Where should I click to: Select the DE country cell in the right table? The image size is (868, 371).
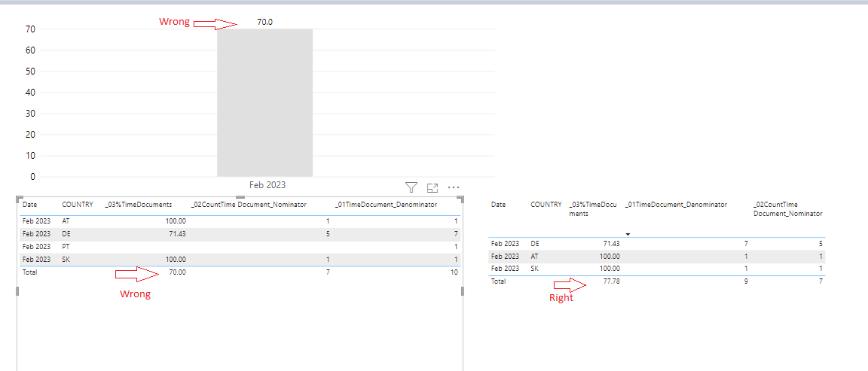(x=535, y=243)
